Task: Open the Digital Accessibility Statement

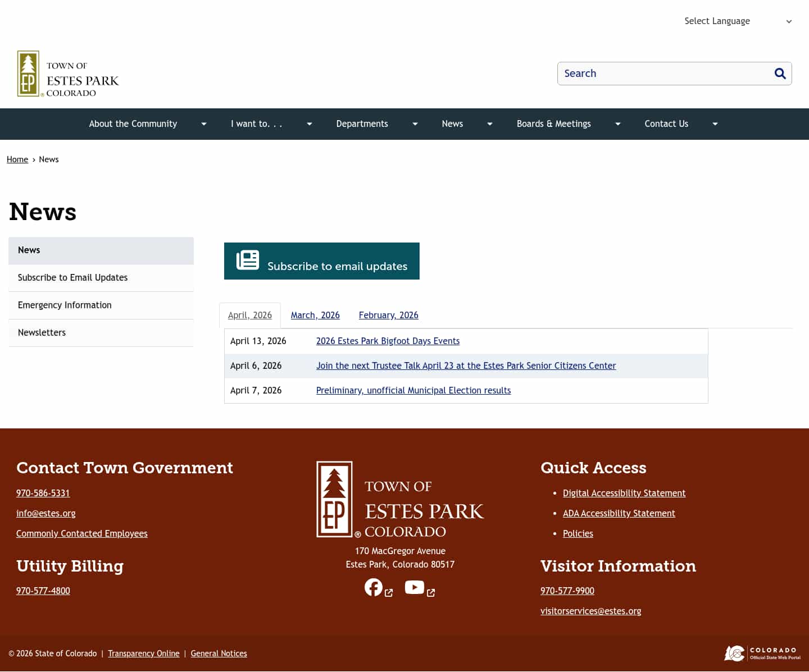Action: 624,493
